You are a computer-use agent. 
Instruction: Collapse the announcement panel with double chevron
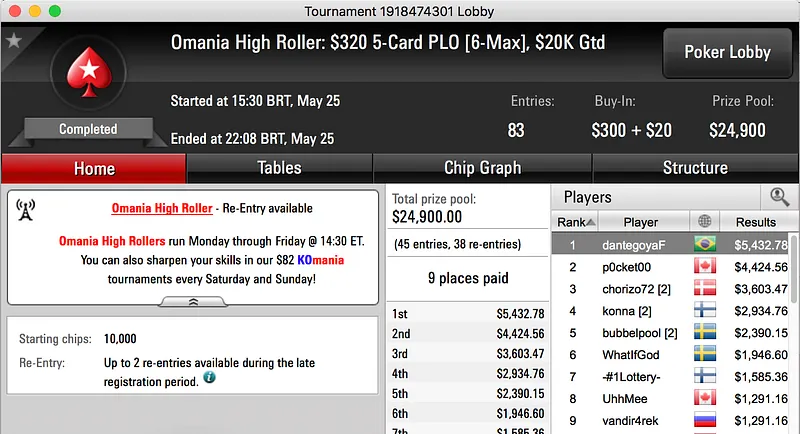coord(192,300)
